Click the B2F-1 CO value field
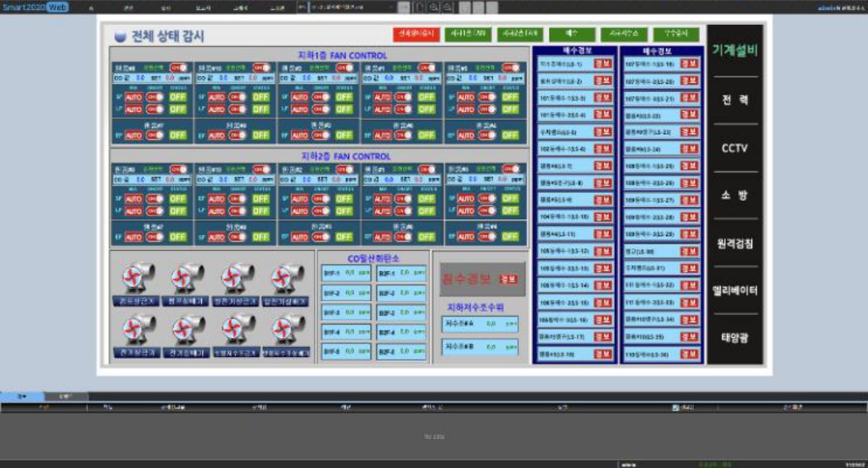The width and height of the screenshot is (868, 468). point(401,273)
